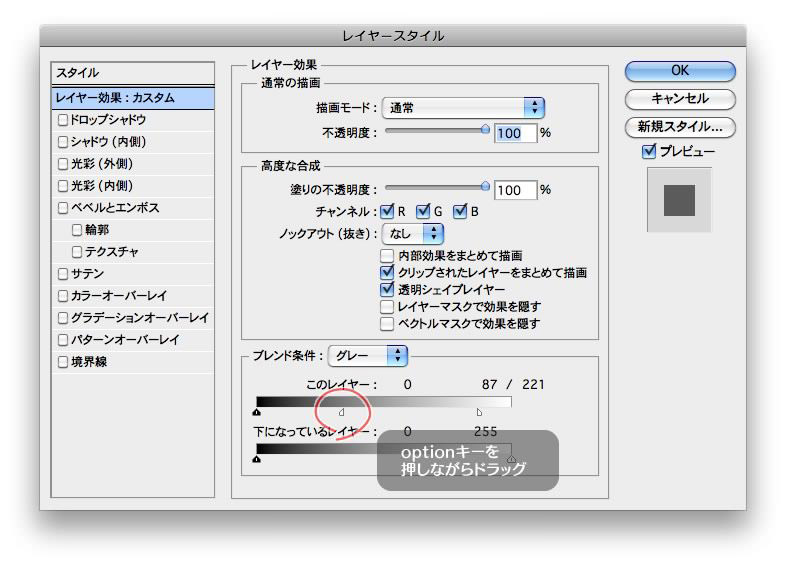Screen dimensions: 786x565
Task: Select レイヤー効果：カスタム in style list
Action: 133,98
